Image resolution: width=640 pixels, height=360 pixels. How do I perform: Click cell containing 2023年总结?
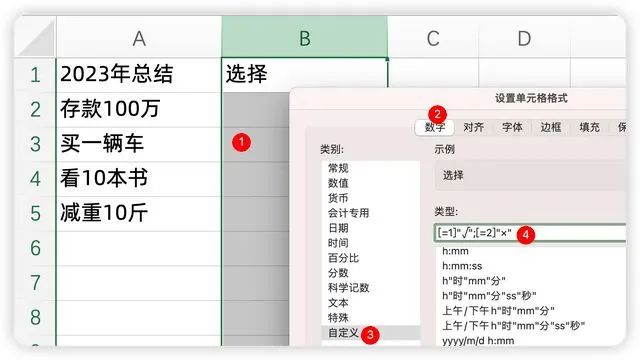[139, 75]
